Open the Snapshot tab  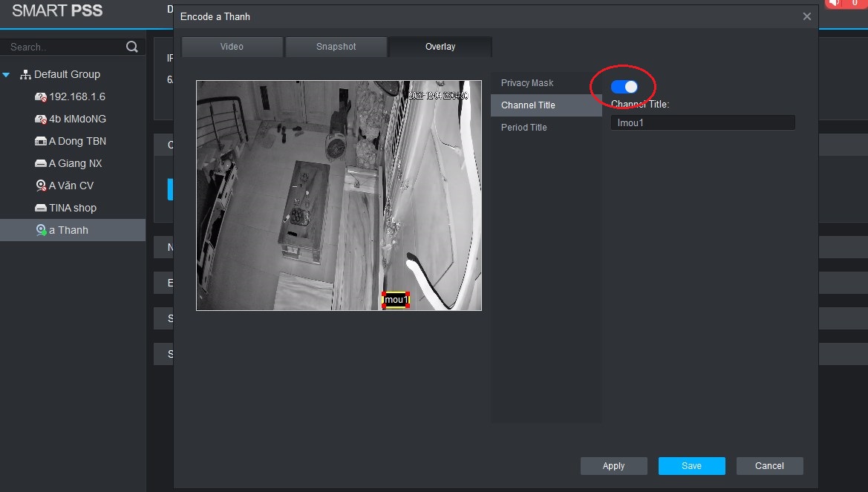pyautogui.click(x=336, y=47)
